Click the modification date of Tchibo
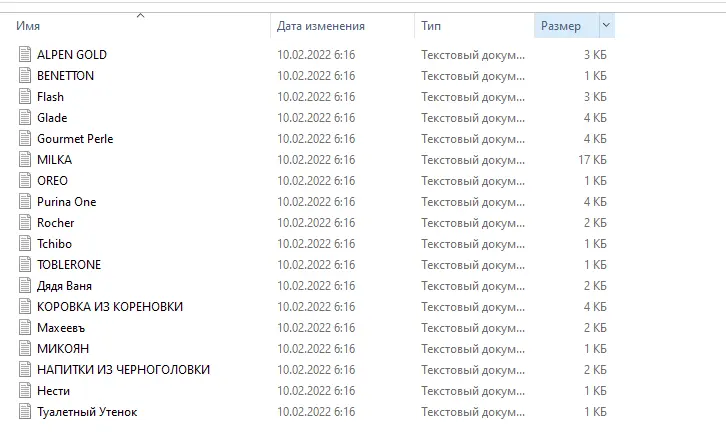Viewport: 726px width, 439px height. click(x=316, y=244)
